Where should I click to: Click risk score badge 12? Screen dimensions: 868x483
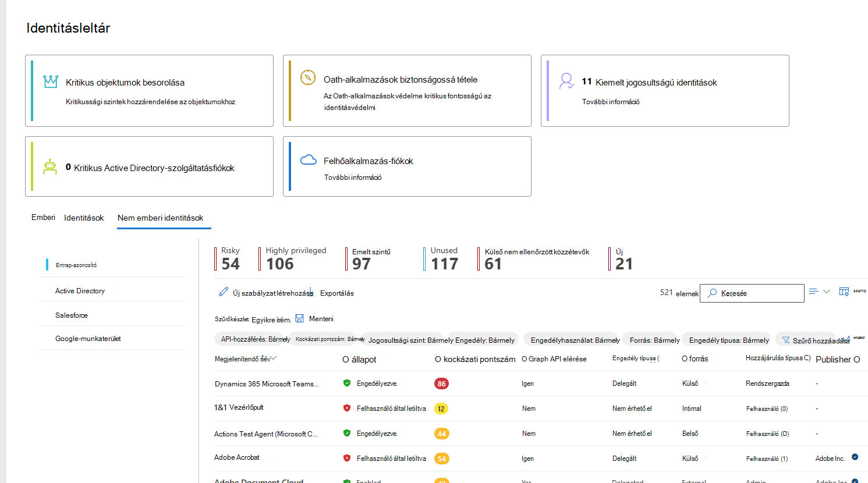[441, 409]
